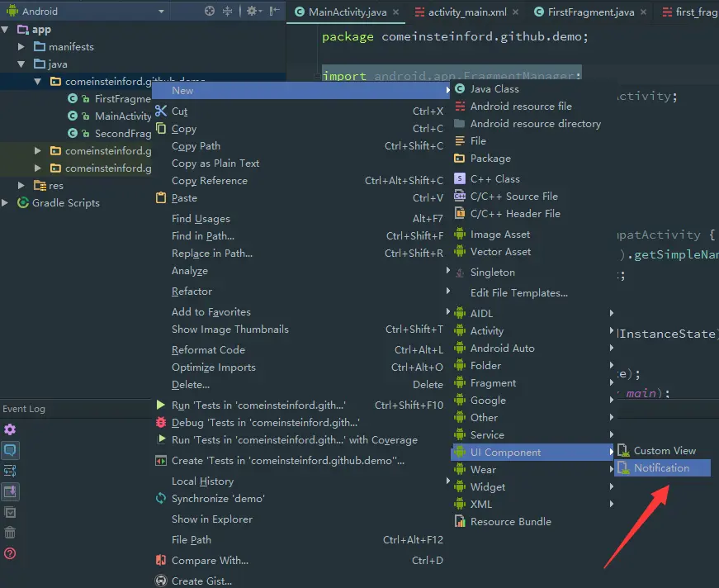Click the Run with Coverage icon

161,439
